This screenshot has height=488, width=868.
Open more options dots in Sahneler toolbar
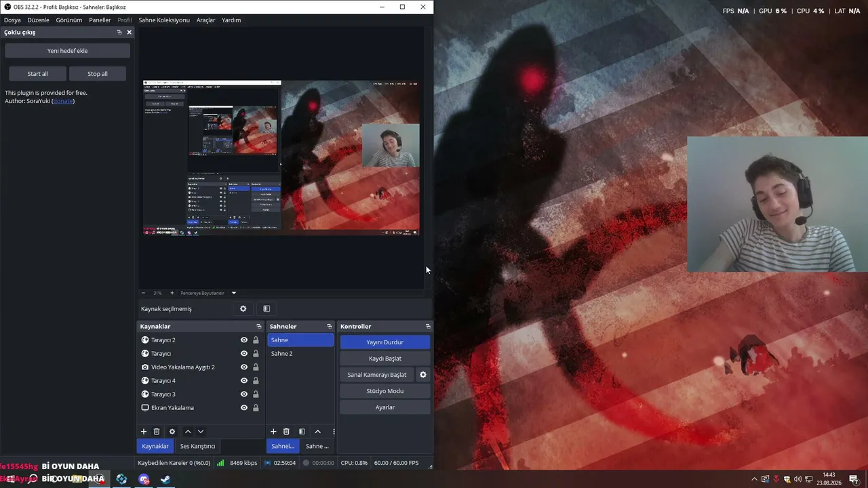[333, 432]
